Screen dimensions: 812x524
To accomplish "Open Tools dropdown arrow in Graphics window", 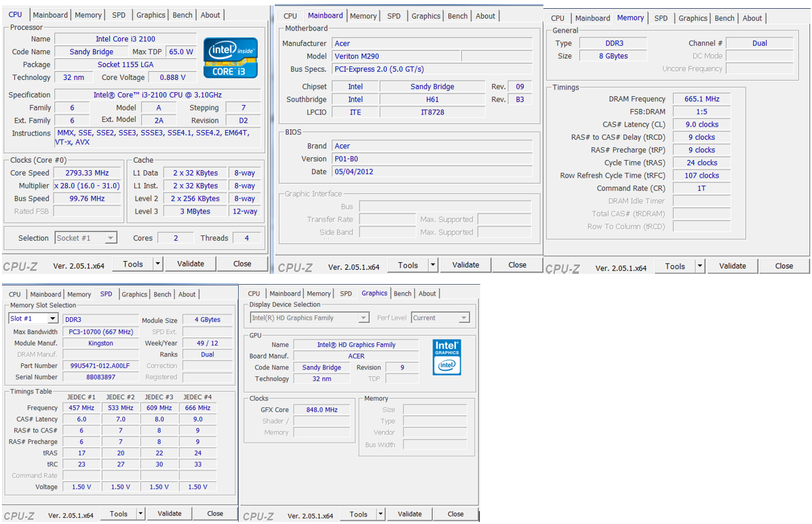I will point(381,514).
